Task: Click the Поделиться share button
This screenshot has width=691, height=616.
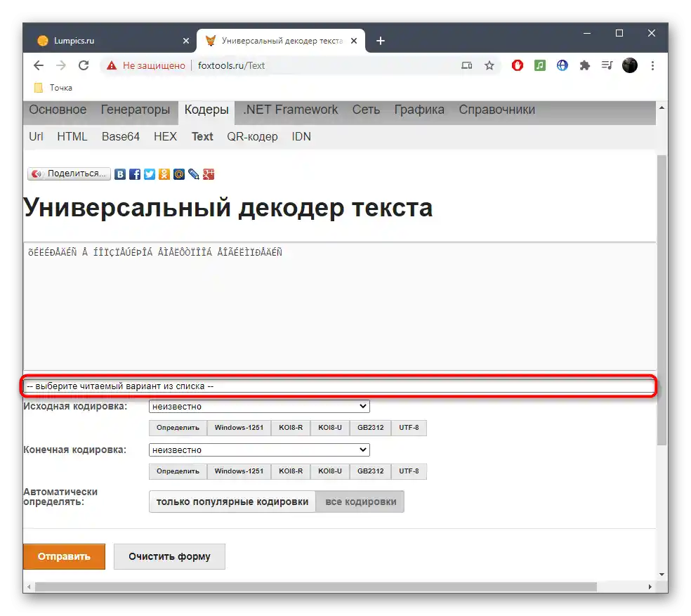Action: click(x=70, y=173)
